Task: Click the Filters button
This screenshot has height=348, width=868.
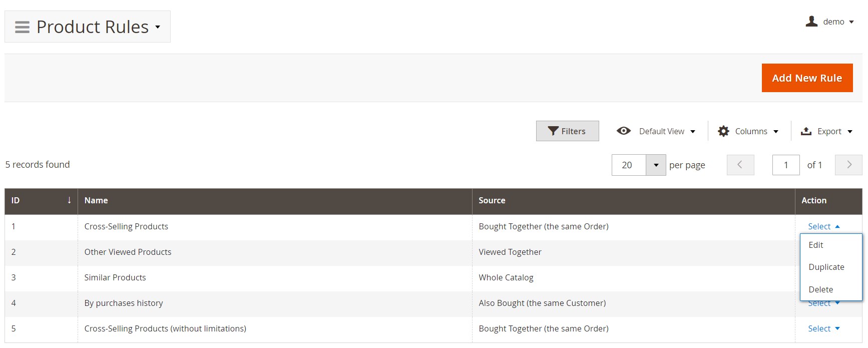Action: [x=567, y=131]
